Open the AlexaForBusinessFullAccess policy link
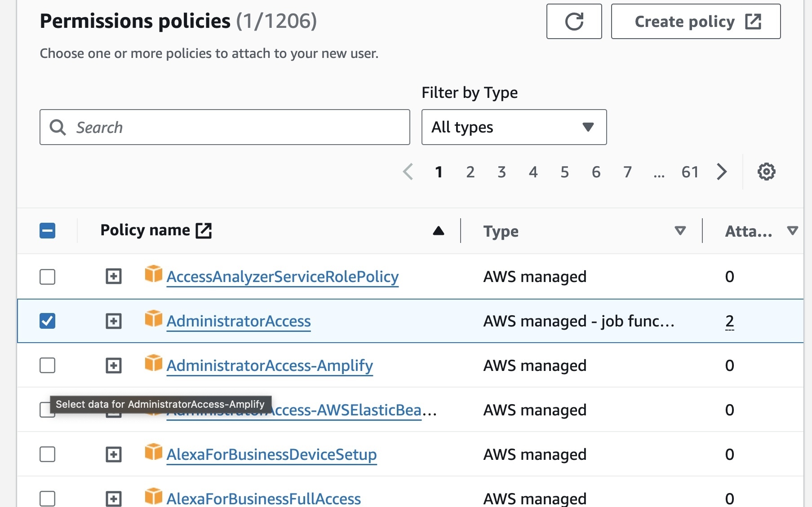Screen dimensions: 812x507 click(x=264, y=498)
